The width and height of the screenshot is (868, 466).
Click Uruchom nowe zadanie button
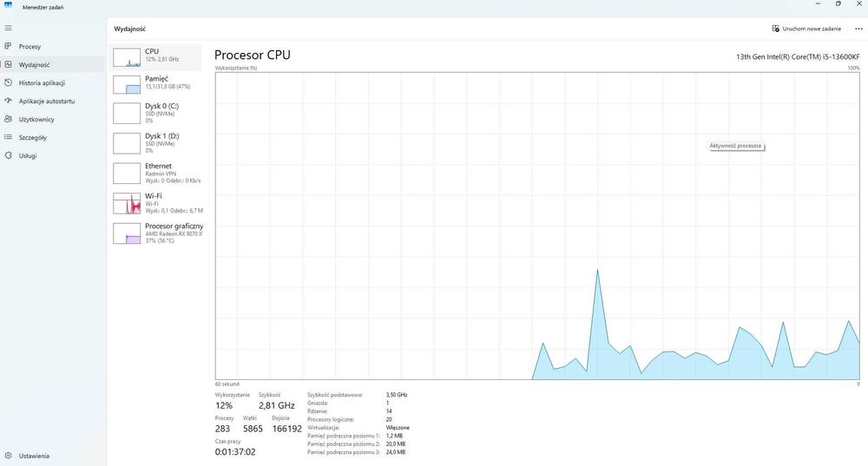click(806, 29)
